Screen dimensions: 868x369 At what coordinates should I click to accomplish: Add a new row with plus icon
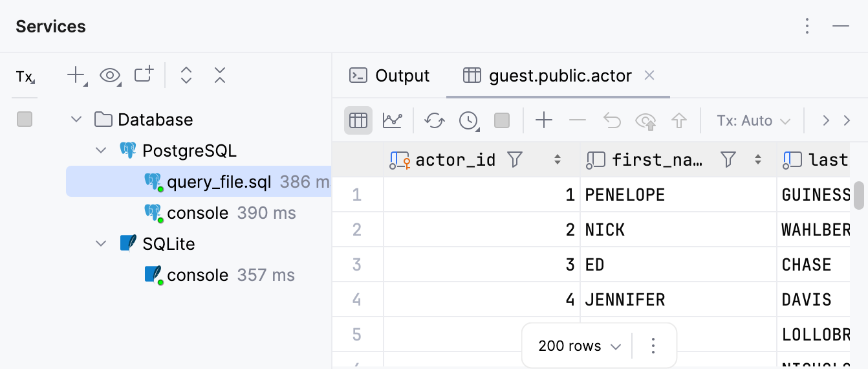pos(544,120)
